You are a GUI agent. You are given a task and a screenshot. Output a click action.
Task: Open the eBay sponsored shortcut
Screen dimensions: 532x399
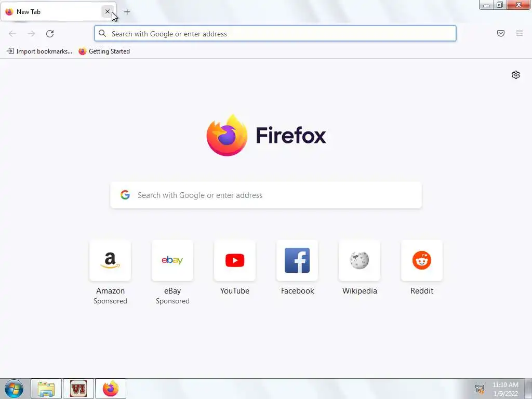[172, 261]
